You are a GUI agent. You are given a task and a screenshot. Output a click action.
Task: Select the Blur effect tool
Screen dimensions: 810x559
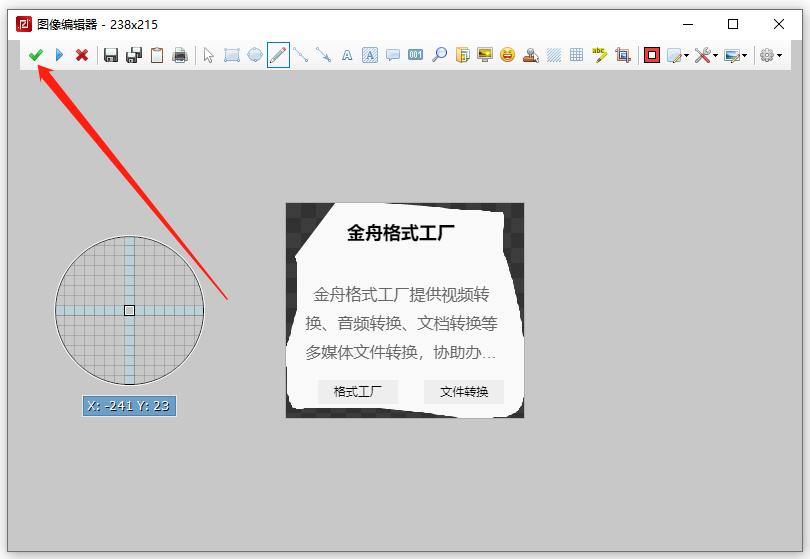(554, 55)
